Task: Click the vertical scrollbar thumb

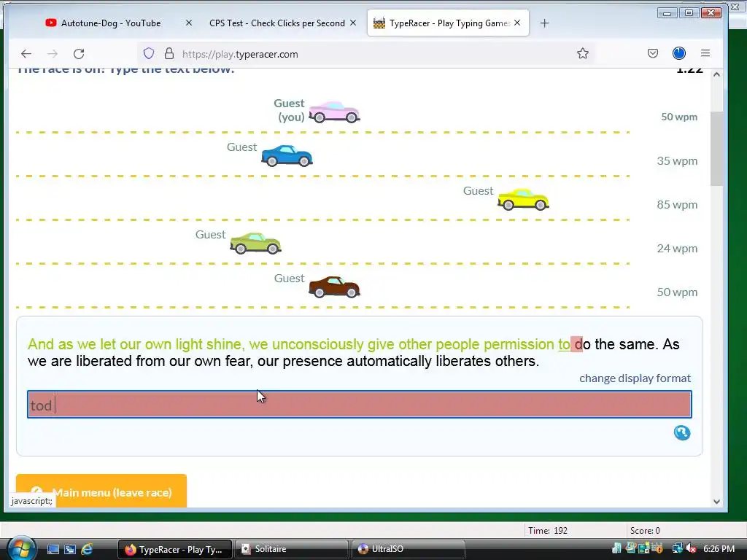Action: (716, 149)
